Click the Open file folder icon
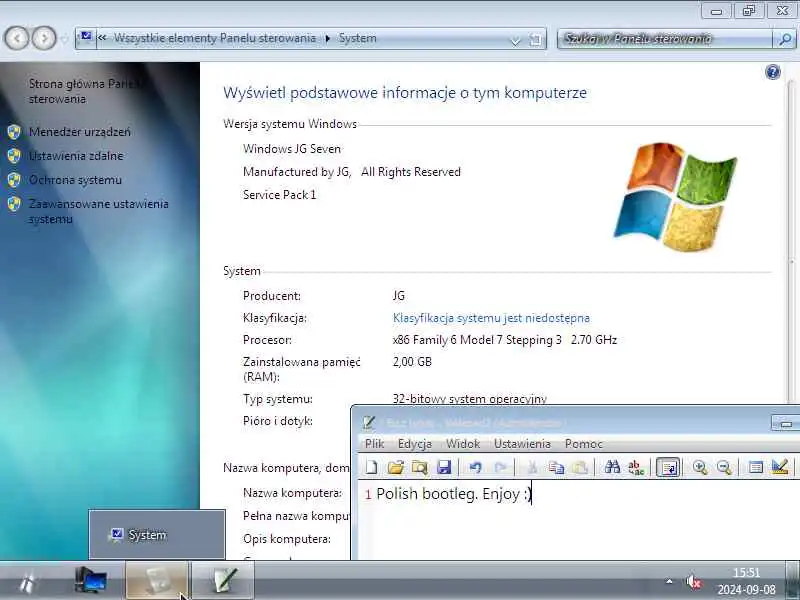Viewport: 800px width, 600px height. pos(395,467)
